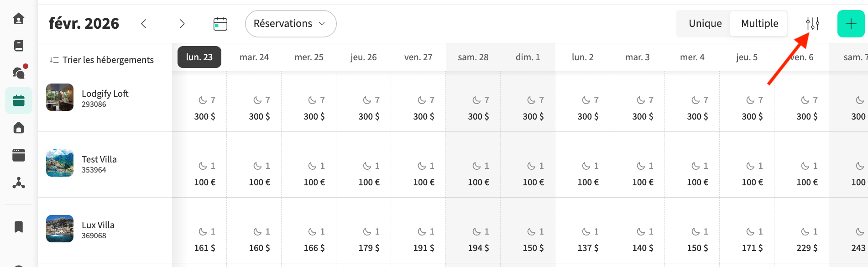
Task: Click the highlighted calendar sidebar icon
Action: [19, 100]
